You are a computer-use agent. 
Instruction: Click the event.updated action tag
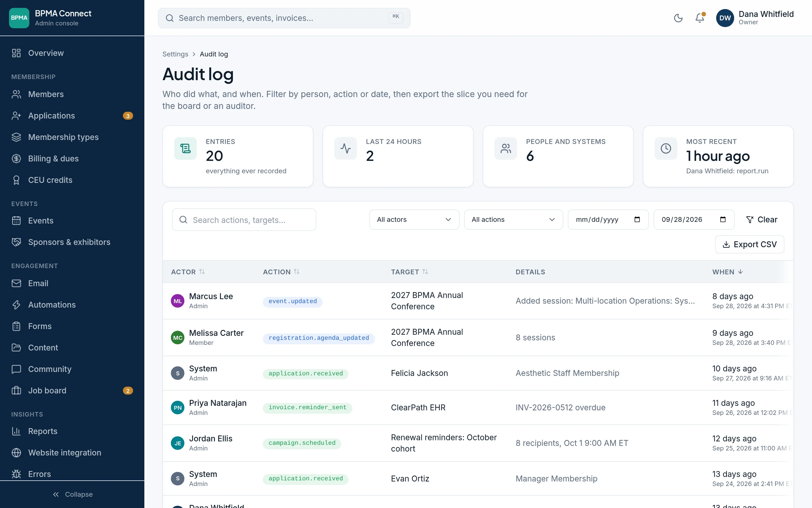coord(292,301)
